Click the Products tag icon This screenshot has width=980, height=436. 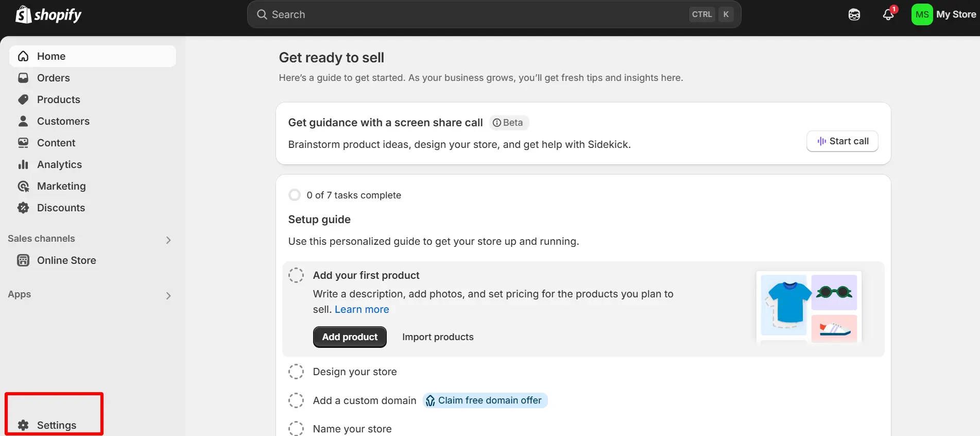[x=23, y=99]
